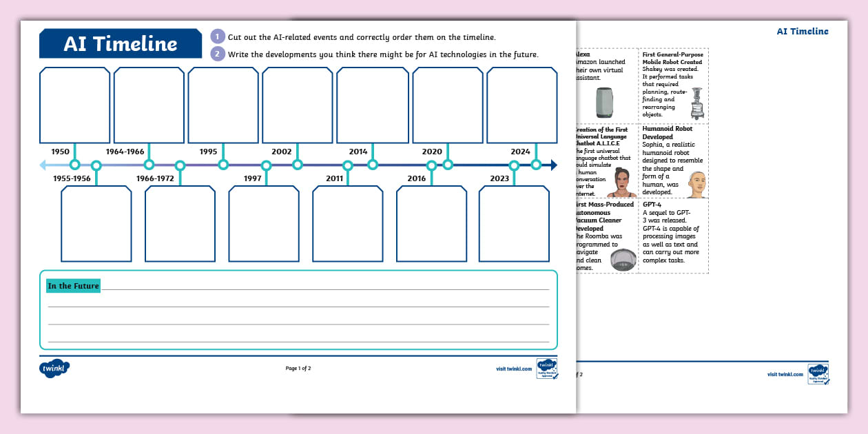Click the numbered circle for instruction 1
This screenshot has height=434, width=868.
pos(217,37)
